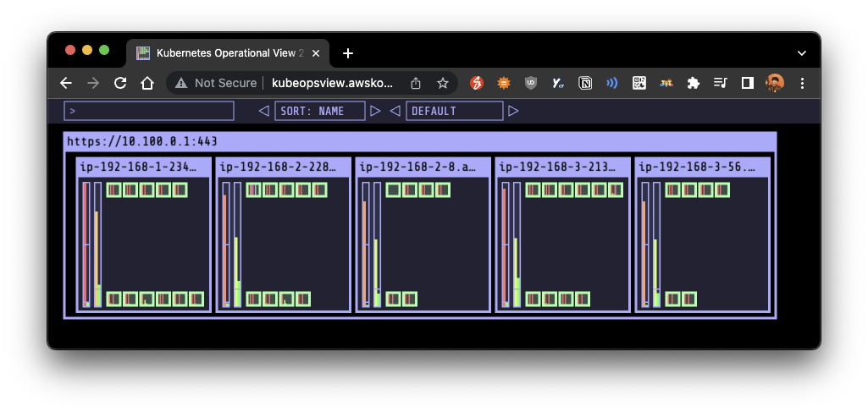Viewport: 868px width, 412px height.
Task: Open the media control playlist icon
Action: [x=720, y=83]
